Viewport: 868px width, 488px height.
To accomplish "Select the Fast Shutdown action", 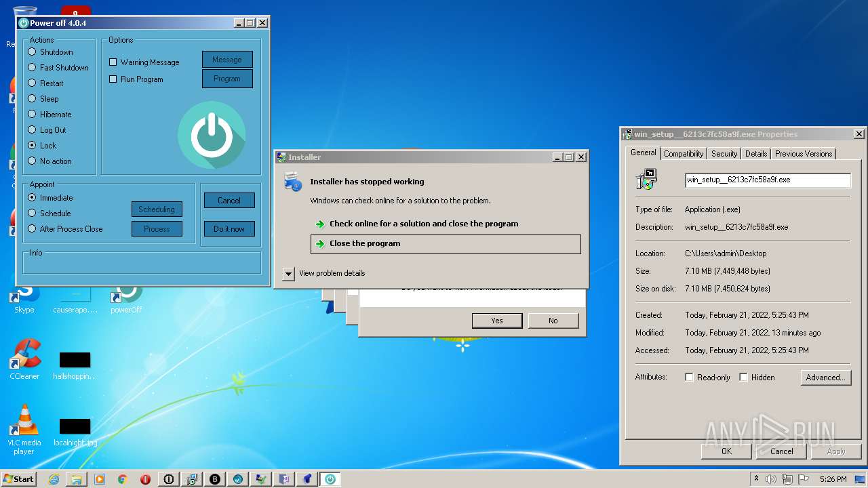I will 32,68.
